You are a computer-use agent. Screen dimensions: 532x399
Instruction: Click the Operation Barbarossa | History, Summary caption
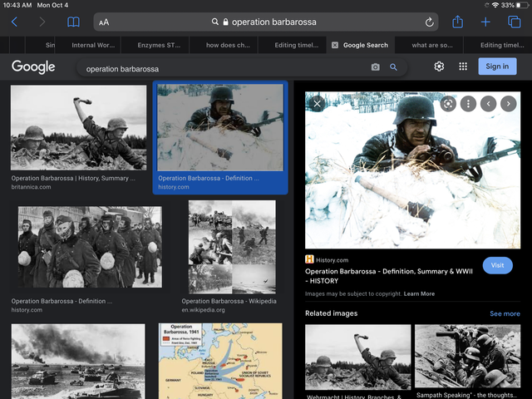coord(73,178)
